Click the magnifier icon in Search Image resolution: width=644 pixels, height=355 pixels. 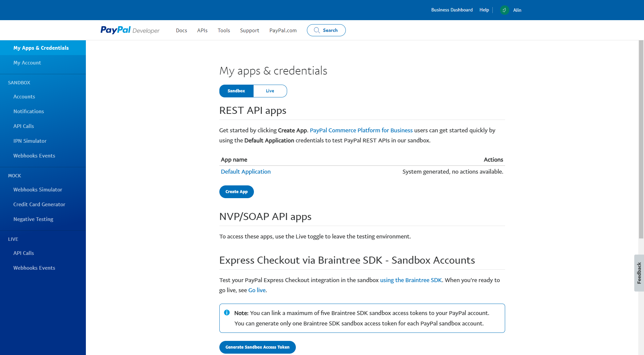point(317,30)
